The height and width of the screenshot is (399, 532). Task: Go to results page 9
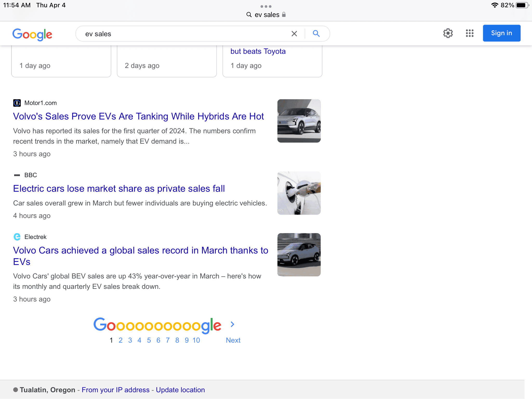coord(187,340)
